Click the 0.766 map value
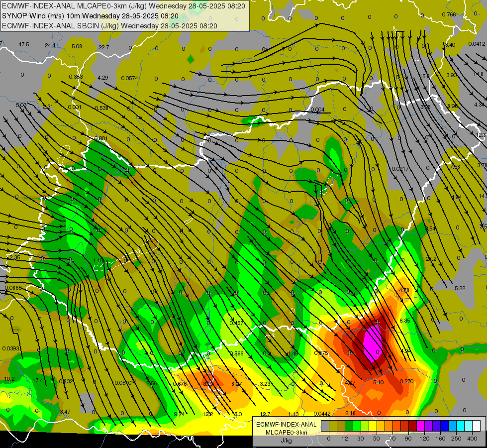The image size is (487, 448). click(x=449, y=14)
